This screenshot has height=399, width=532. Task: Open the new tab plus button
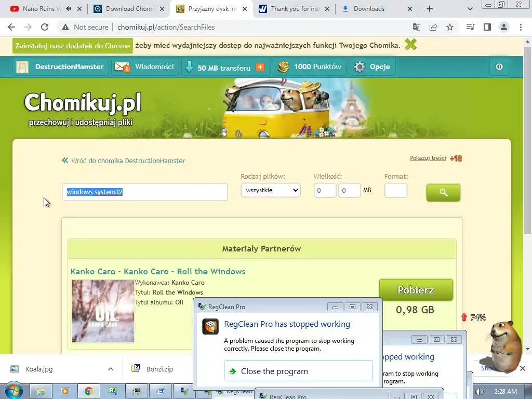pyautogui.click(x=430, y=9)
